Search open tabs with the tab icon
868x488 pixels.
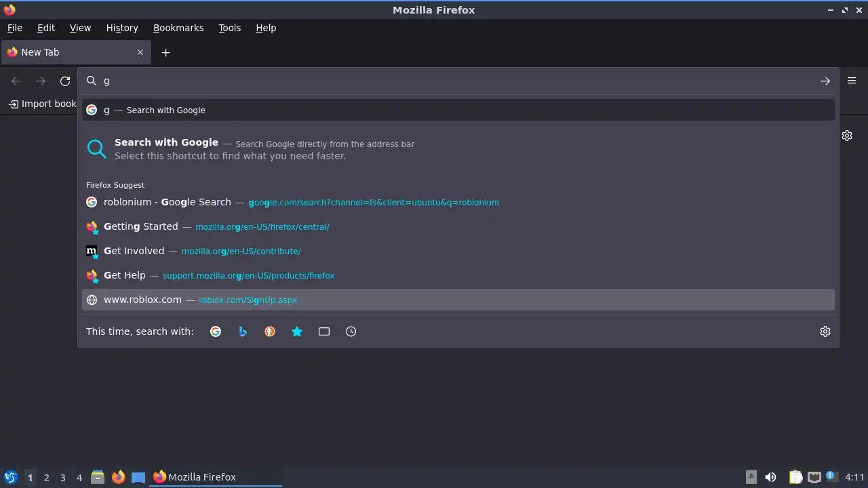[324, 331]
